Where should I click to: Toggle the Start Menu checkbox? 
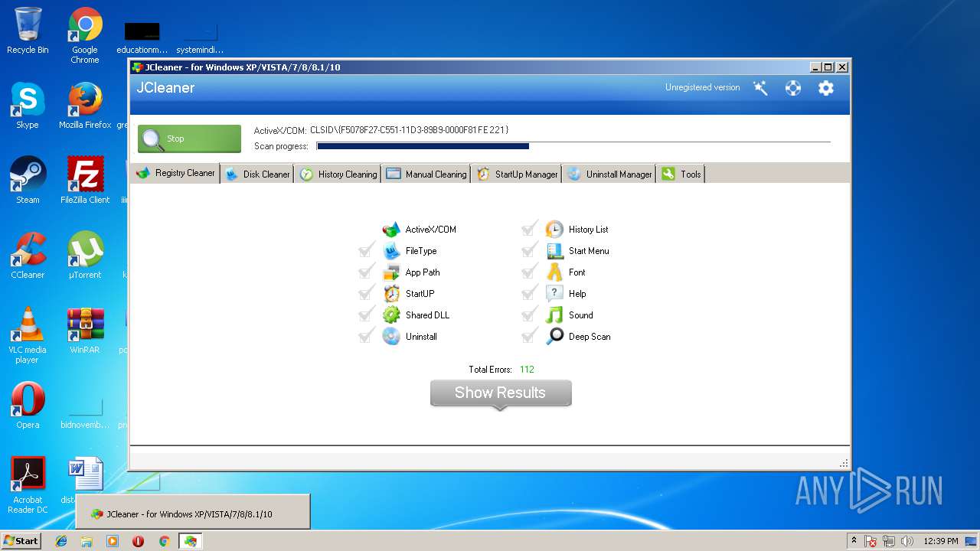click(x=530, y=250)
